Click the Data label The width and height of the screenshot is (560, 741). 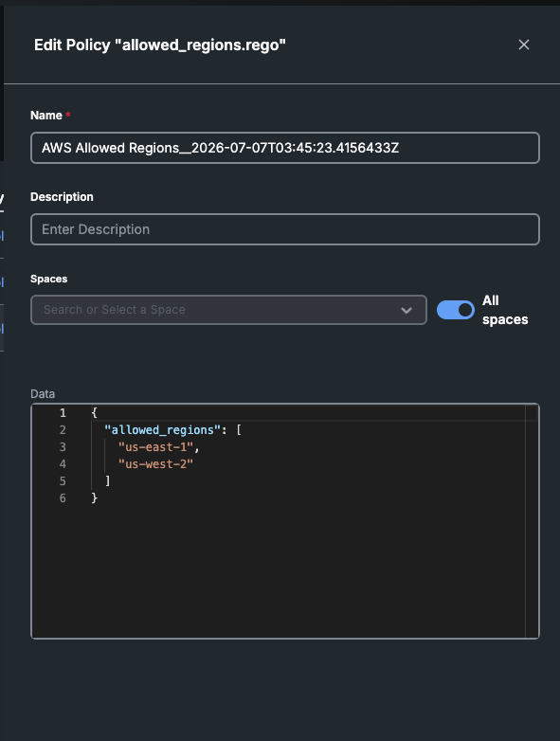click(x=43, y=393)
